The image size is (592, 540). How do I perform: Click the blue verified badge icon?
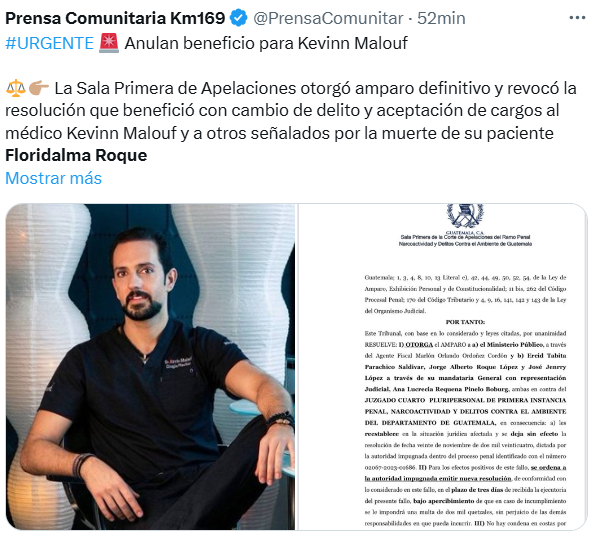point(239,18)
